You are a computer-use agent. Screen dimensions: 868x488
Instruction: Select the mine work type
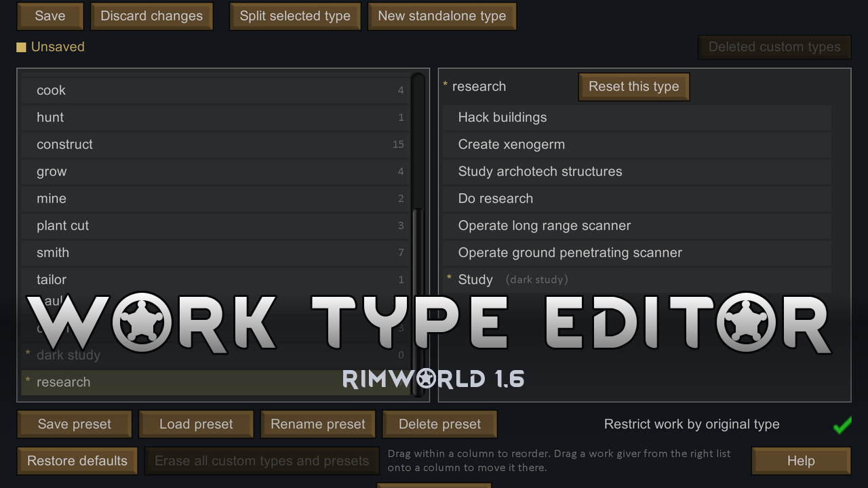[216, 199]
